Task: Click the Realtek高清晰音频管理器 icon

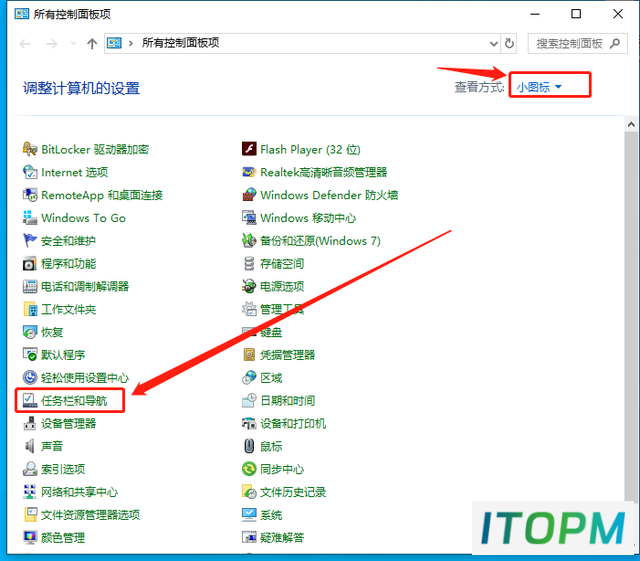Action: click(x=249, y=172)
